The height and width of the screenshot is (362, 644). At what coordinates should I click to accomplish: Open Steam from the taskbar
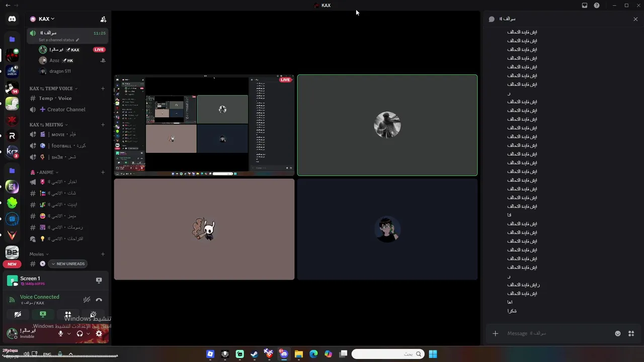click(254, 354)
